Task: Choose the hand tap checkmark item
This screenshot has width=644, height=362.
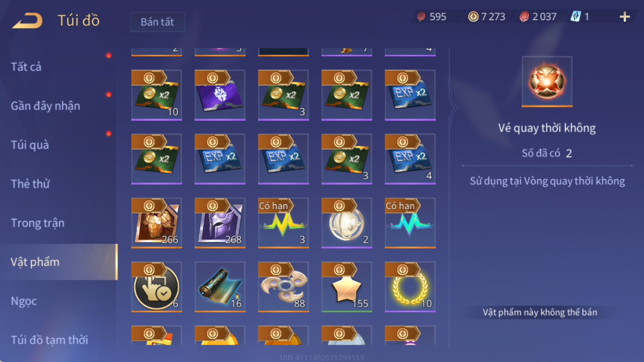Action: [x=157, y=287]
